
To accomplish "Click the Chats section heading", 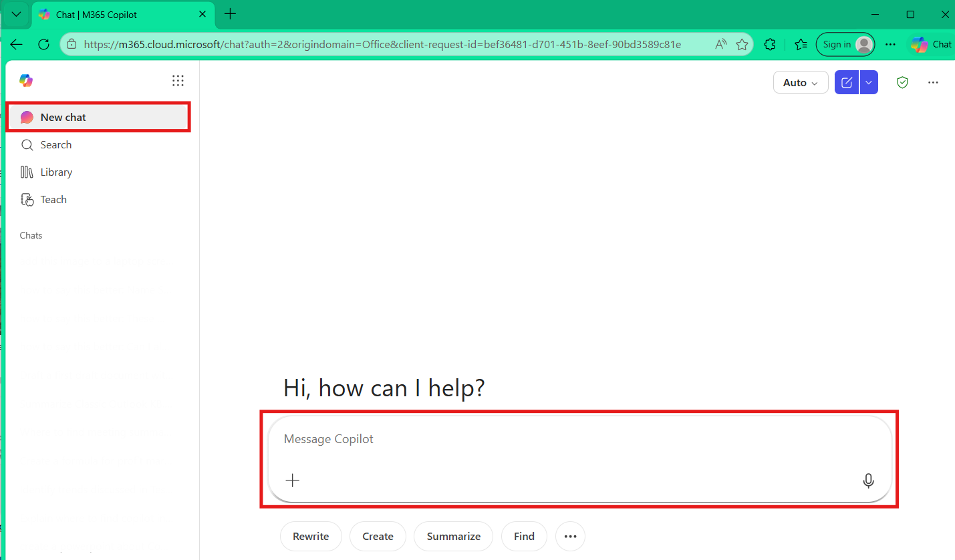I will (31, 235).
